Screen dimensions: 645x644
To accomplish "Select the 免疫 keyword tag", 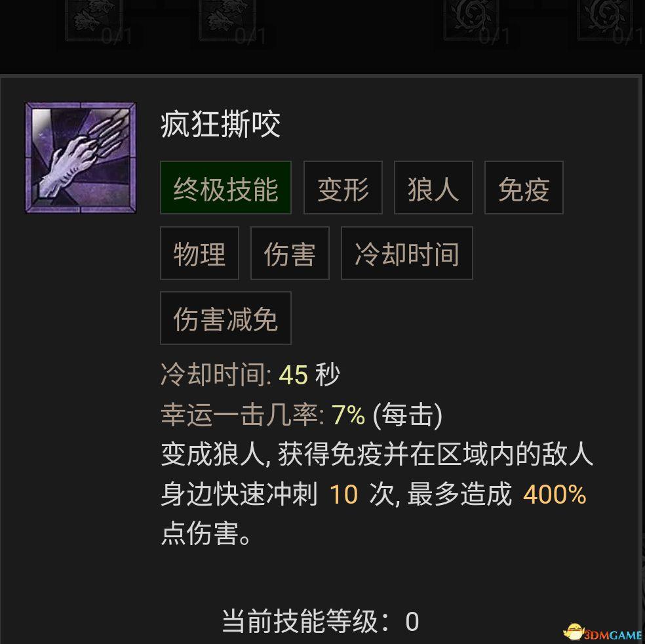I will (x=524, y=188).
